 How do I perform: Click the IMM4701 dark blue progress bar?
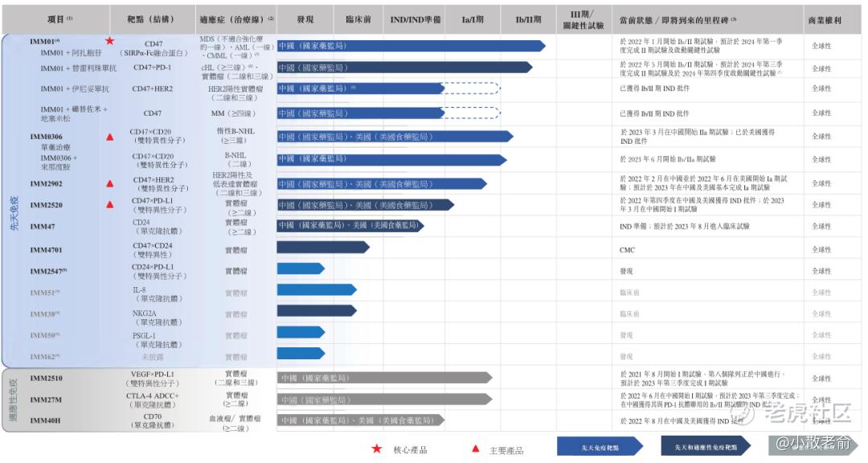pos(323,247)
